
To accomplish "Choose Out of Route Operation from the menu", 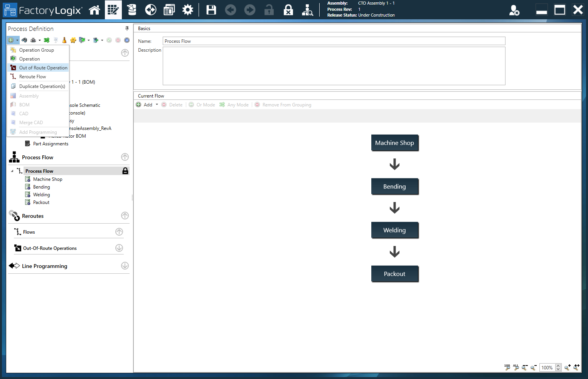I will coord(43,67).
